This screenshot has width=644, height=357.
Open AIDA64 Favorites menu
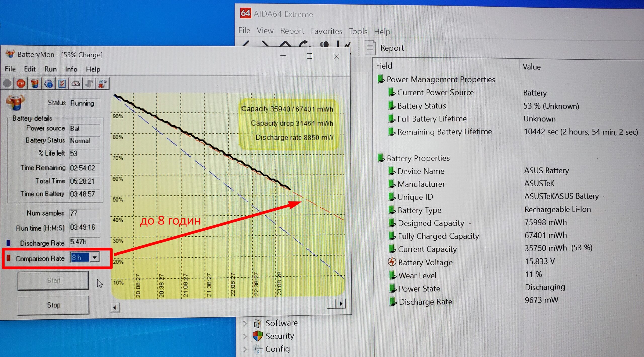tap(327, 31)
